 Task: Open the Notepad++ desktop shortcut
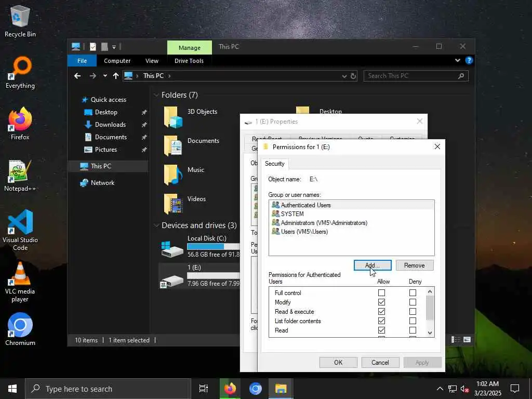[20, 176]
